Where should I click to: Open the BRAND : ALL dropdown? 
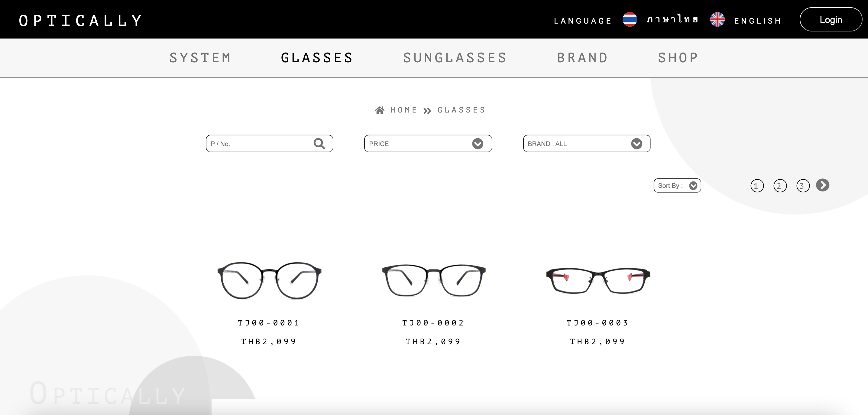pos(587,144)
